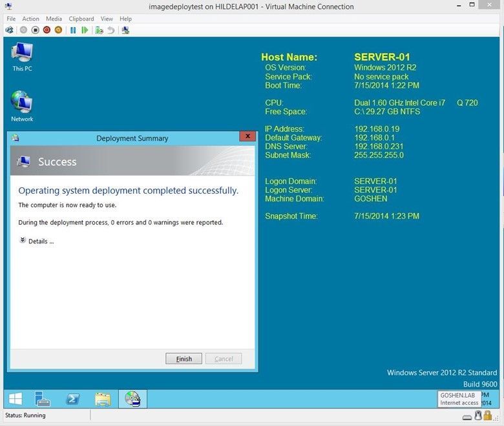Click the Ctrl+Alt+Del toolbar icon
The height and width of the screenshot is (426, 504).
(9, 30)
